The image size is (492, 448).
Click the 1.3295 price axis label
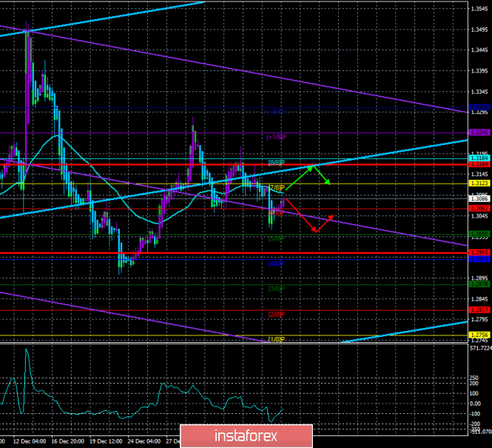coord(479,113)
